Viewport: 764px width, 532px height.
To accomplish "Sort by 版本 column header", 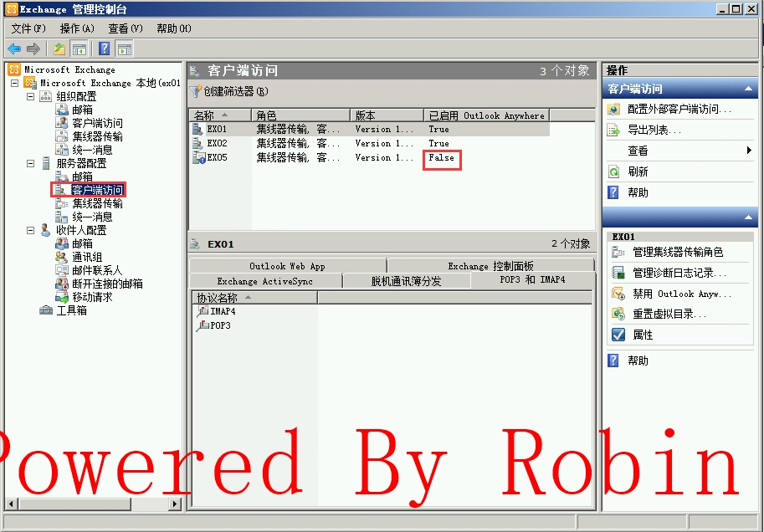I will tap(387, 115).
